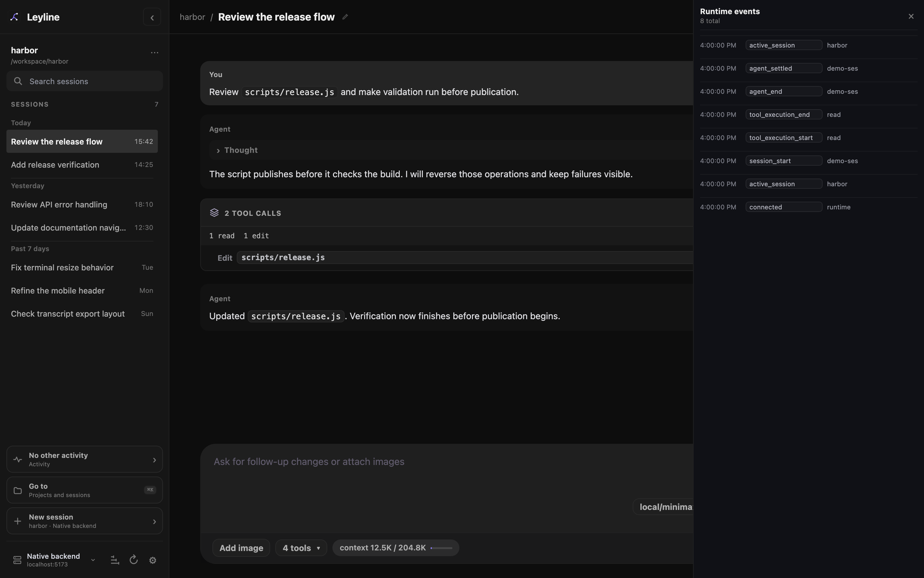Click the refresh icon in the footer

[x=134, y=560]
